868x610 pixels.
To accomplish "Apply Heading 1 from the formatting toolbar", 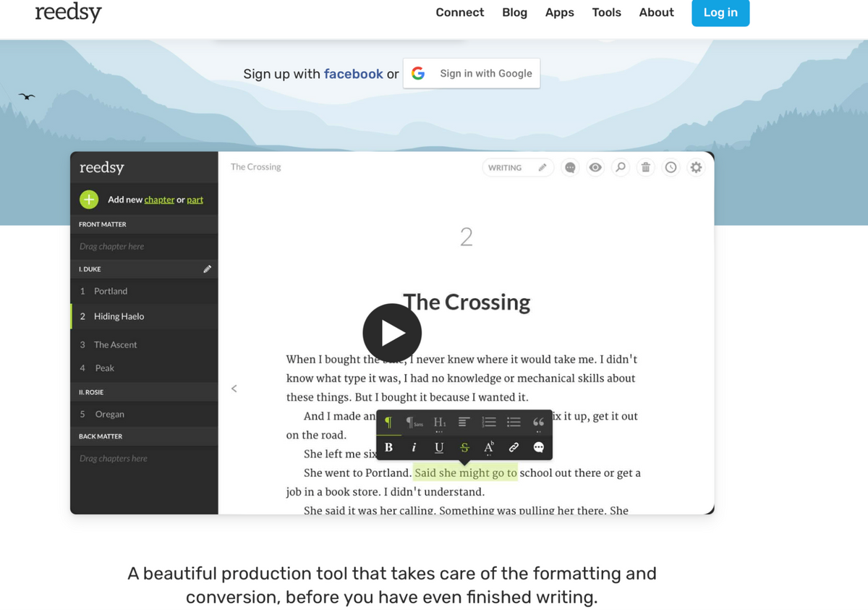I will 439,421.
